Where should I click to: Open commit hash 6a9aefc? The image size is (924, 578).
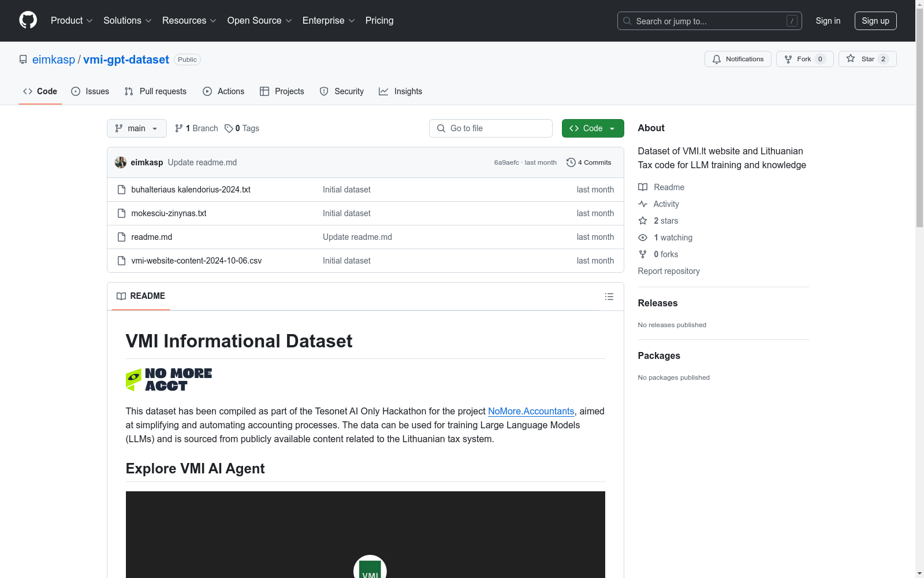pyautogui.click(x=506, y=162)
